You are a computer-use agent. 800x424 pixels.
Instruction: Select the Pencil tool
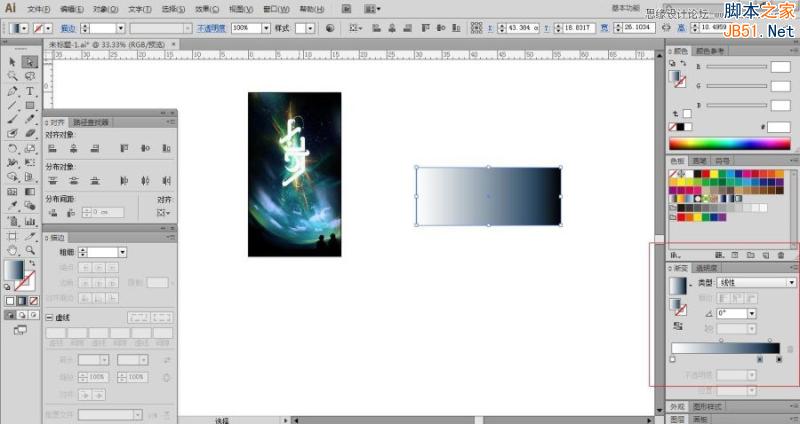[x=30, y=119]
